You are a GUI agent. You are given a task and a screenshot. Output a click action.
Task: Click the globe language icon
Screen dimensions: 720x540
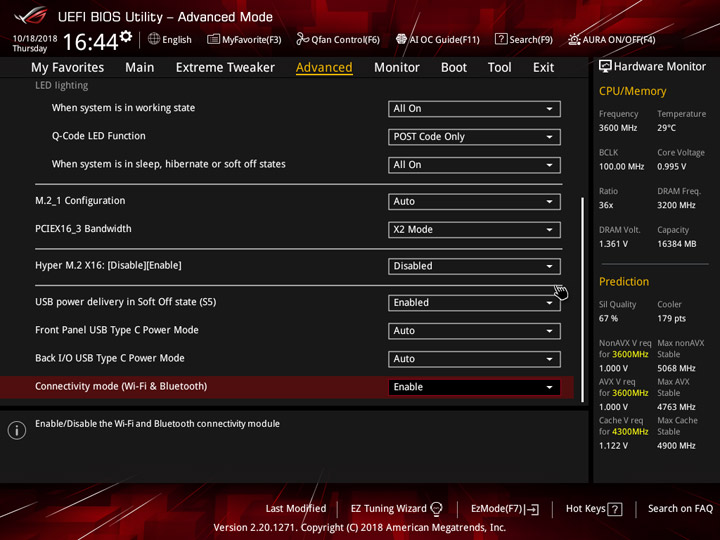point(154,39)
